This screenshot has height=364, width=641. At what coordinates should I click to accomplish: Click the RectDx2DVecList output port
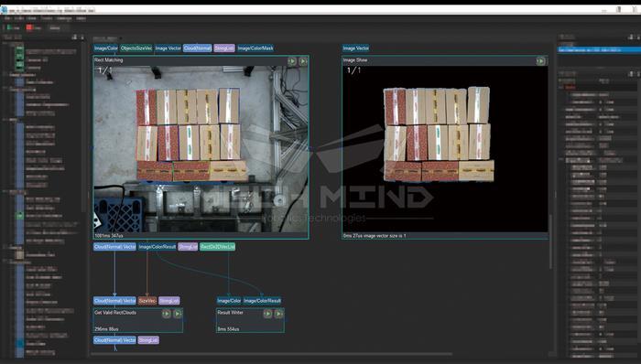click(x=218, y=247)
